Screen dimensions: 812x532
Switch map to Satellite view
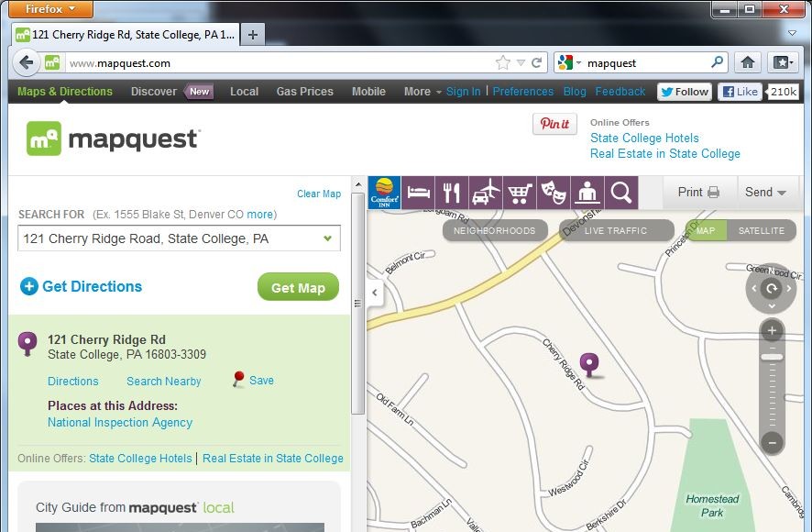[x=761, y=231]
